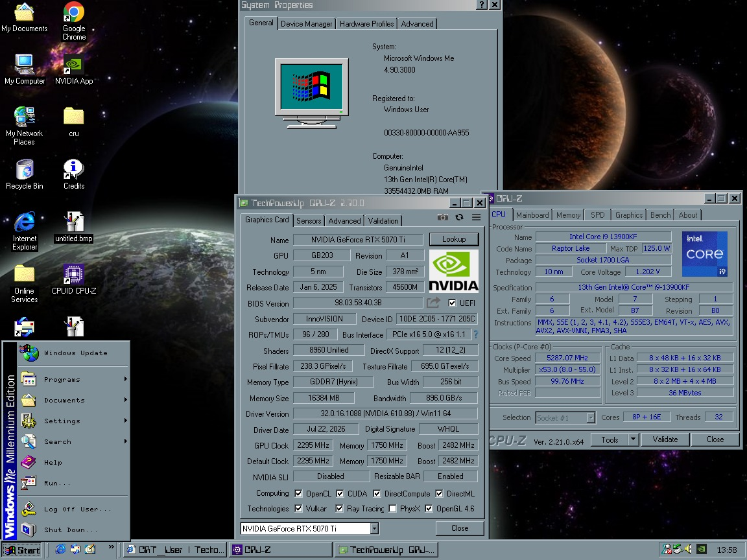The image size is (747, 560).
Task: Toggle OpenCL checkbox
Action: coord(298,493)
